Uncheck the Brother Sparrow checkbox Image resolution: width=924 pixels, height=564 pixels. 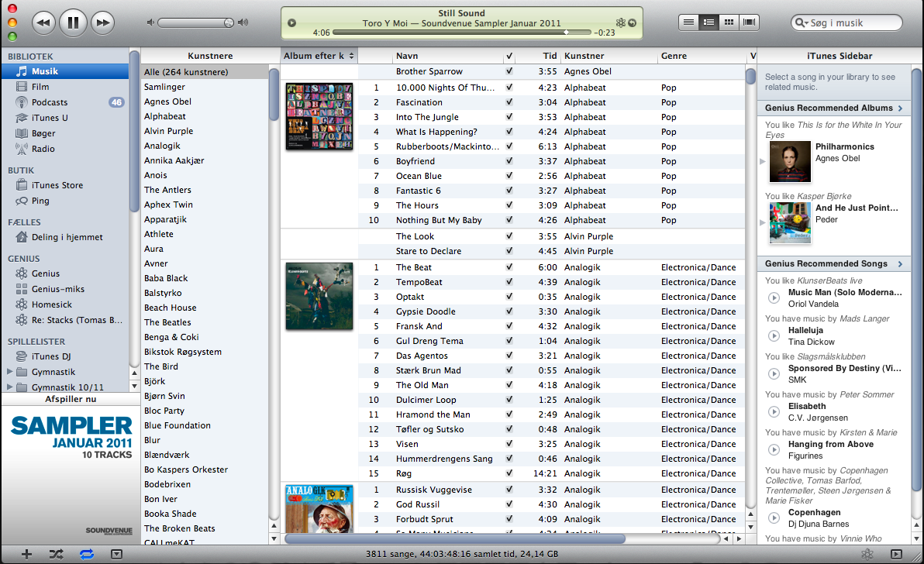pyautogui.click(x=509, y=71)
